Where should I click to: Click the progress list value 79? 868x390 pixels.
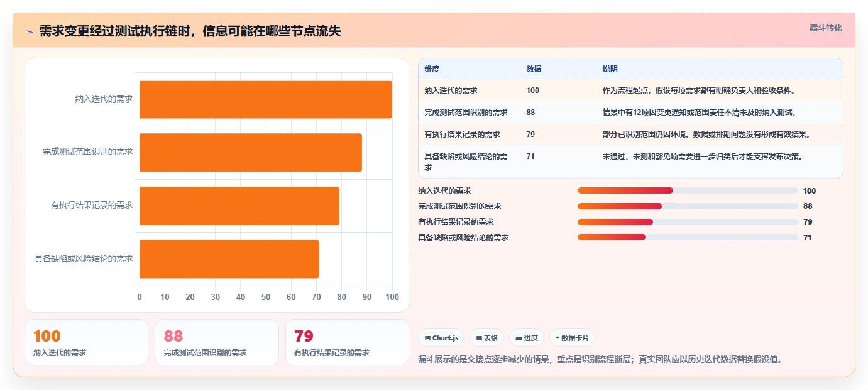coord(808,222)
